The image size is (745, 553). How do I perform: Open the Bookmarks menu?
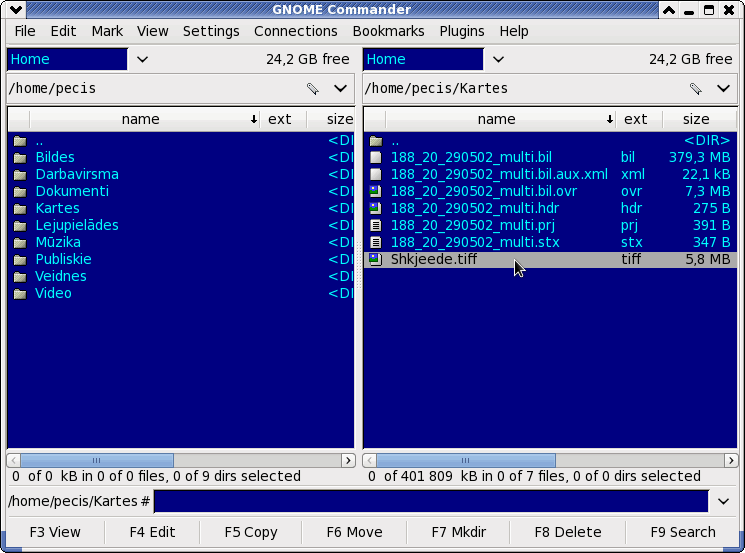click(388, 31)
